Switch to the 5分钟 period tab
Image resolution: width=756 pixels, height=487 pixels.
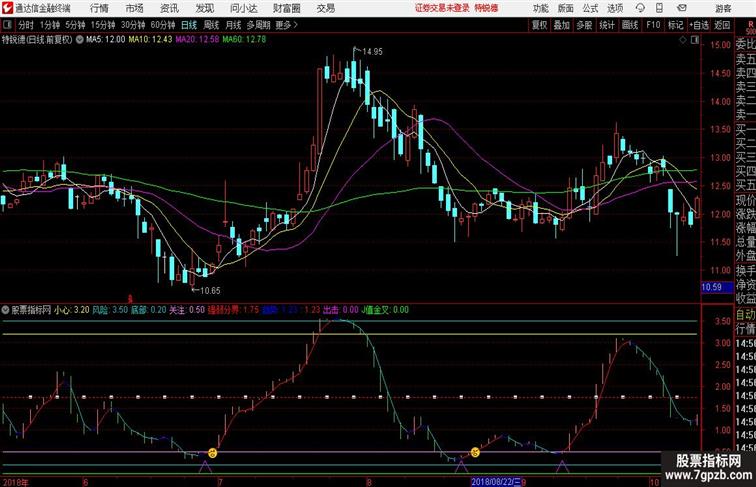pos(75,25)
